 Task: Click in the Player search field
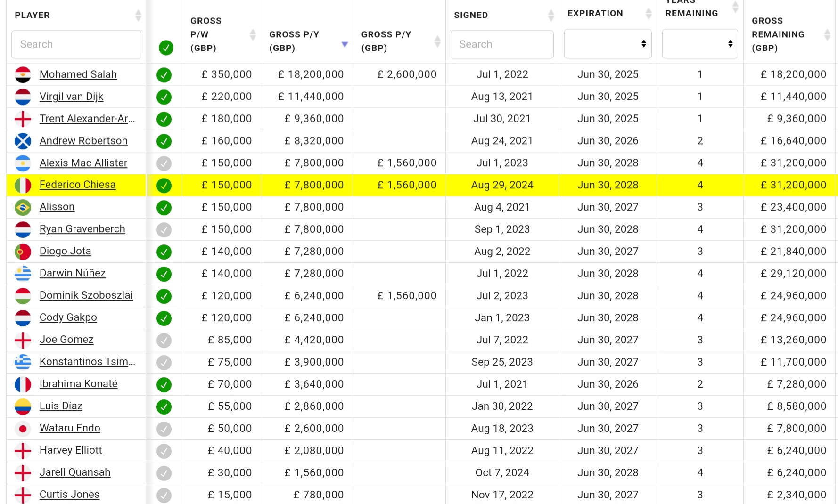pos(76,44)
